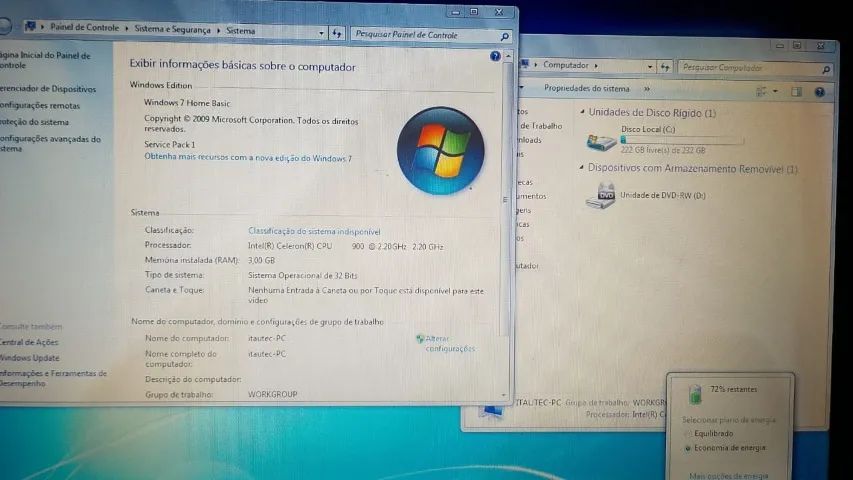This screenshot has height=480, width=853.
Task: Click Alterar configurações link
Action: point(450,343)
